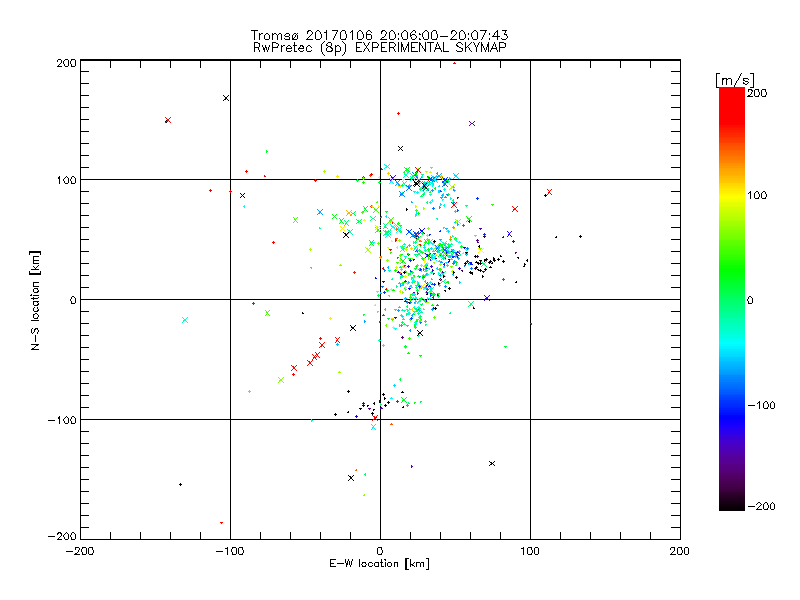Click the 'N-S location [km]' axis label
This screenshot has width=800, height=600.
(x=35, y=300)
